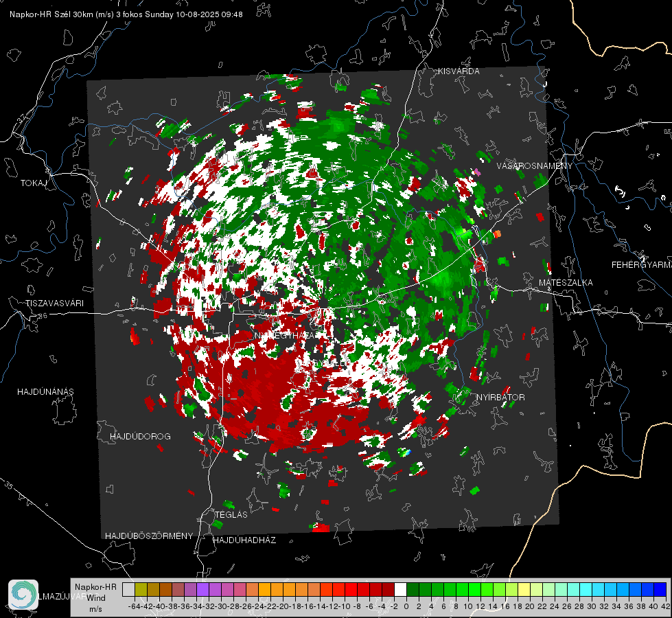Click the Napkor-HR legend title
The height and width of the screenshot is (618, 672).
point(95,587)
